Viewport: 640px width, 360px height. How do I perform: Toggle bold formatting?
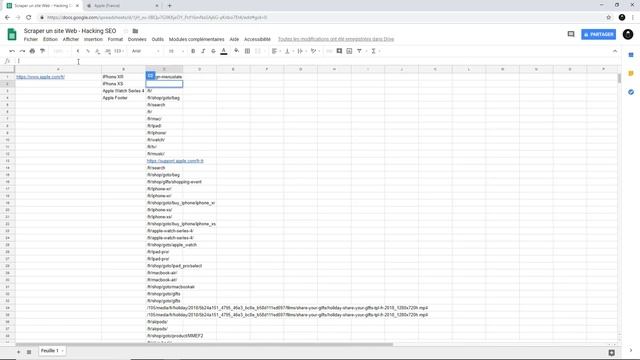(193, 51)
